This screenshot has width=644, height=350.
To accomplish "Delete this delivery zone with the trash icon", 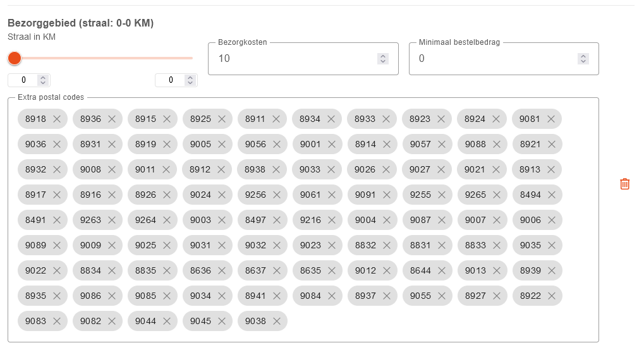I will (624, 184).
